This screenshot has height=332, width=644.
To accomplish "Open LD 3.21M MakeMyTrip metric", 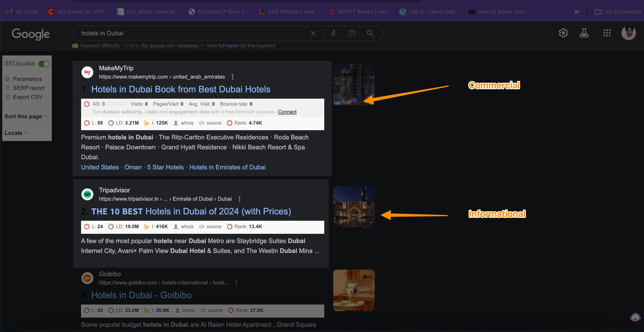I will click(123, 123).
